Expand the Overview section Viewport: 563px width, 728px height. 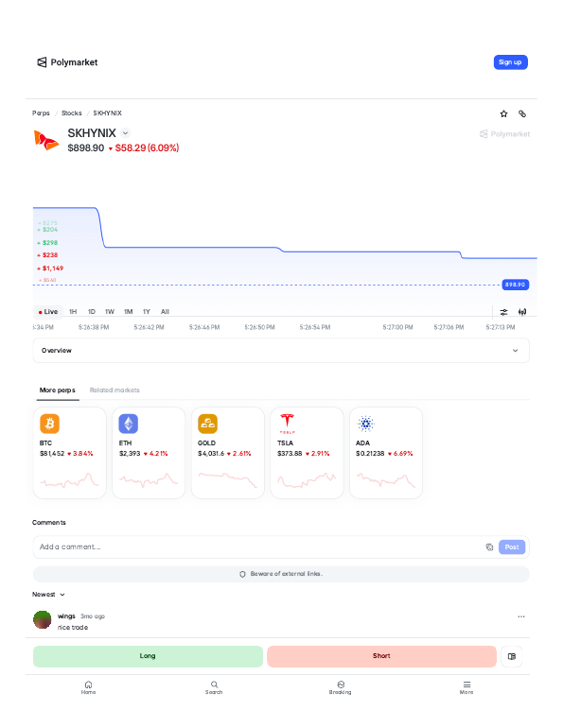click(x=281, y=351)
